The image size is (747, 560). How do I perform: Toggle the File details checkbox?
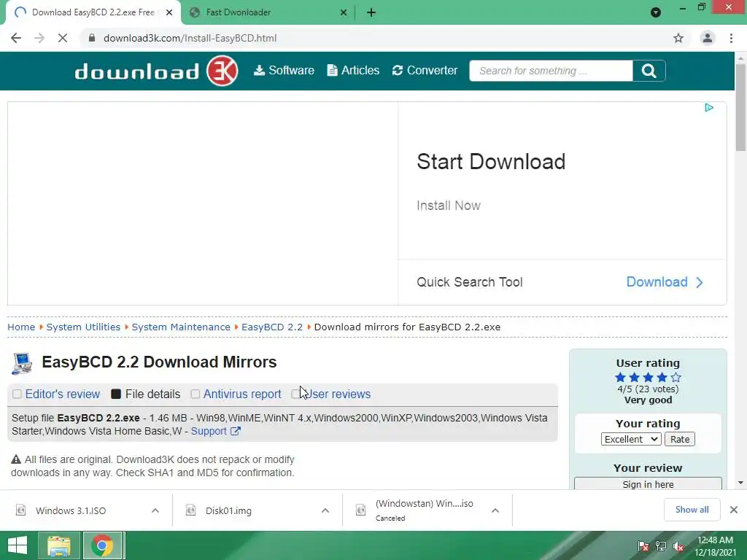click(116, 394)
